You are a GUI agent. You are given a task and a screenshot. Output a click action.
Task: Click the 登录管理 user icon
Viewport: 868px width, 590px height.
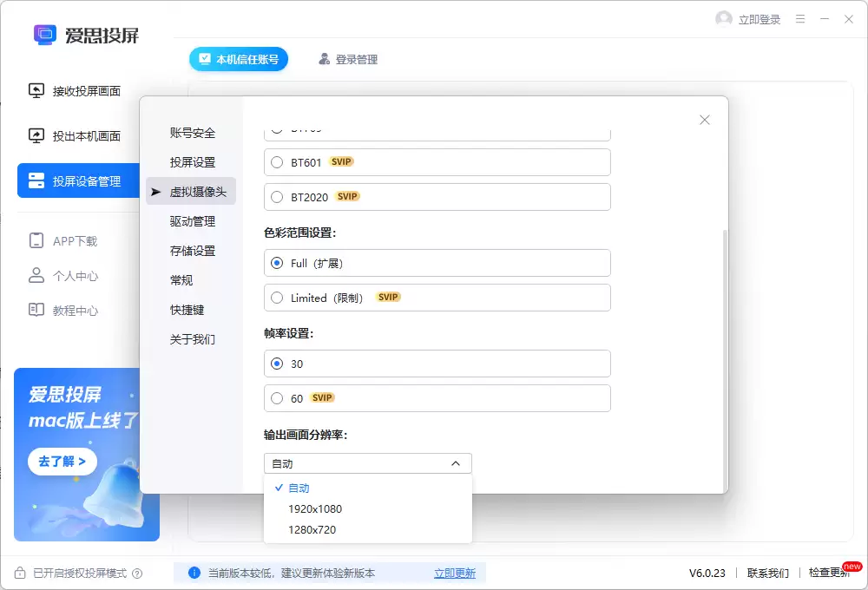click(x=325, y=59)
